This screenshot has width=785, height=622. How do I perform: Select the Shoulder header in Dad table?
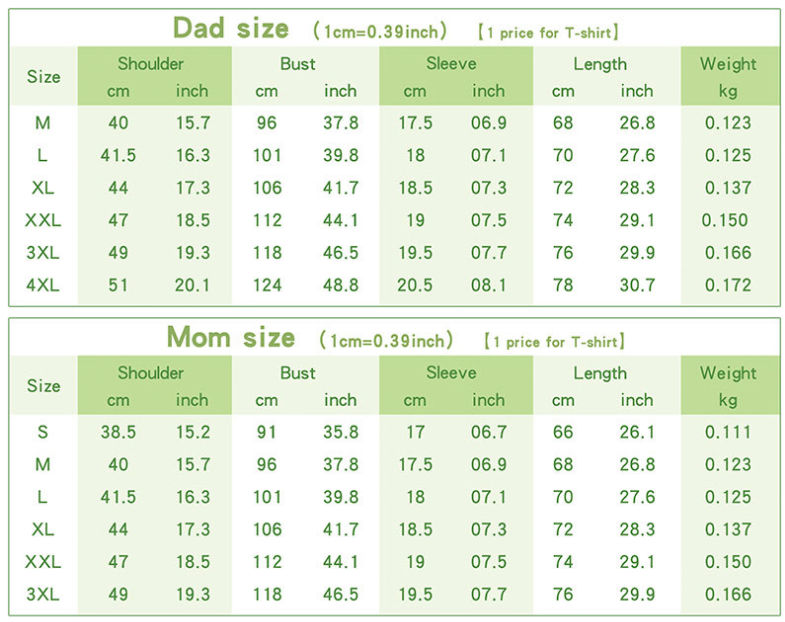tap(150, 64)
